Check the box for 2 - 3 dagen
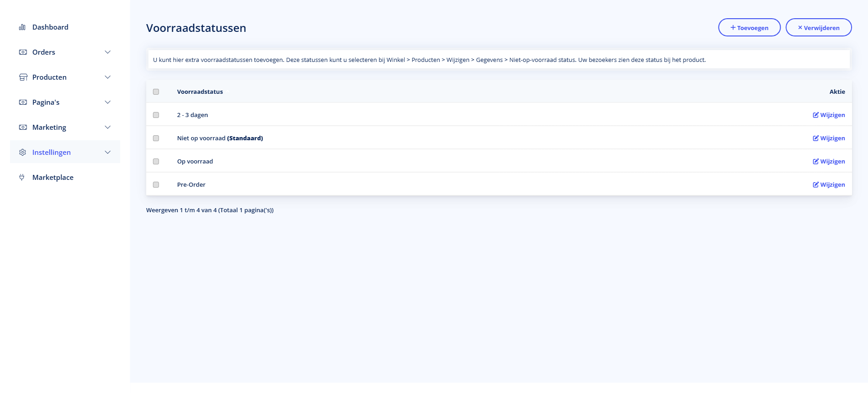The image size is (868, 393). click(156, 115)
